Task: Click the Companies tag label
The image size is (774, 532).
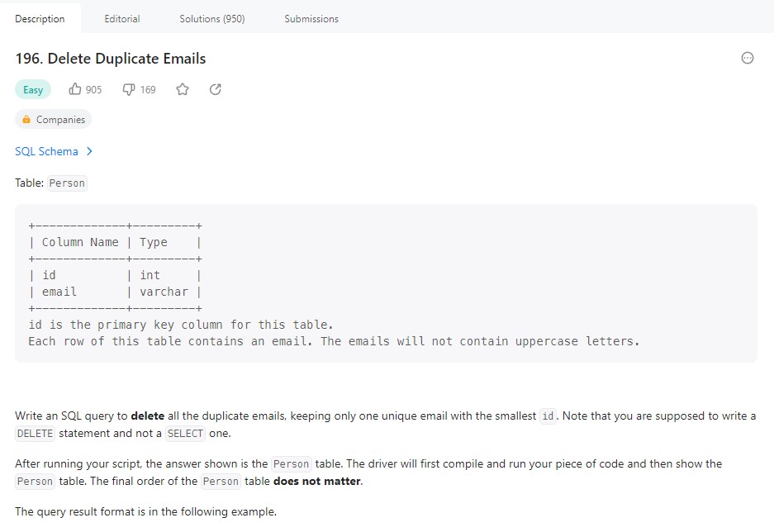Action: point(60,120)
